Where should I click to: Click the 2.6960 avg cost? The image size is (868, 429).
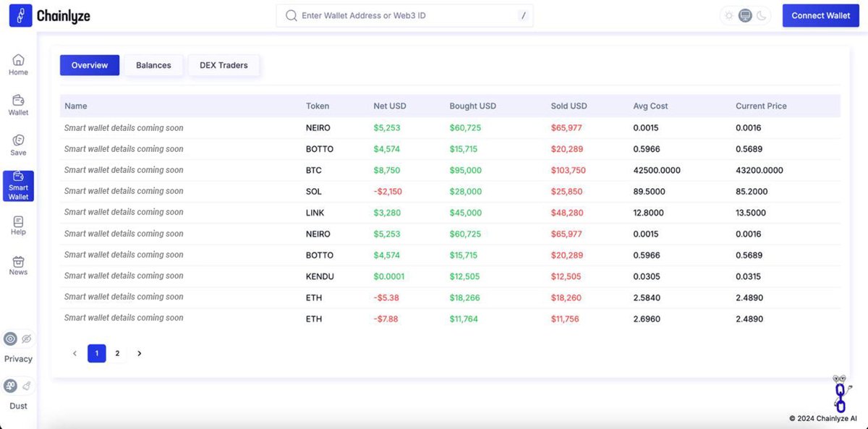click(x=647, y=318)
